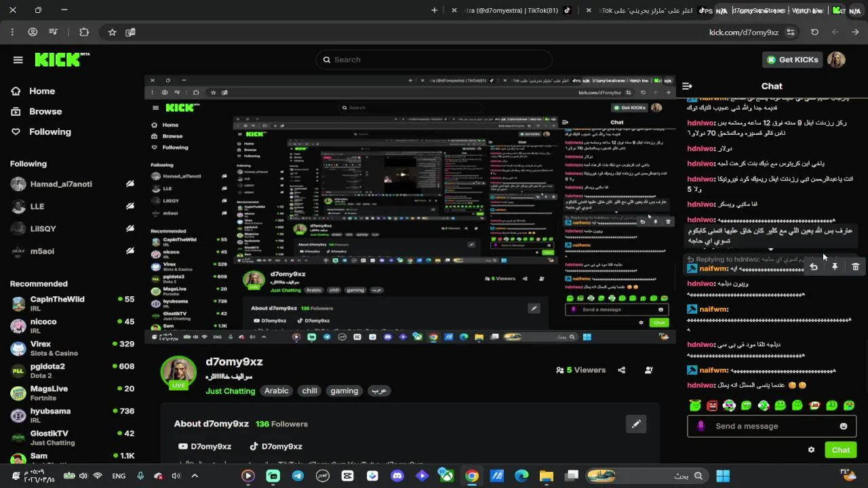Open pgldota2 recommended channel

tap(73, 371)
